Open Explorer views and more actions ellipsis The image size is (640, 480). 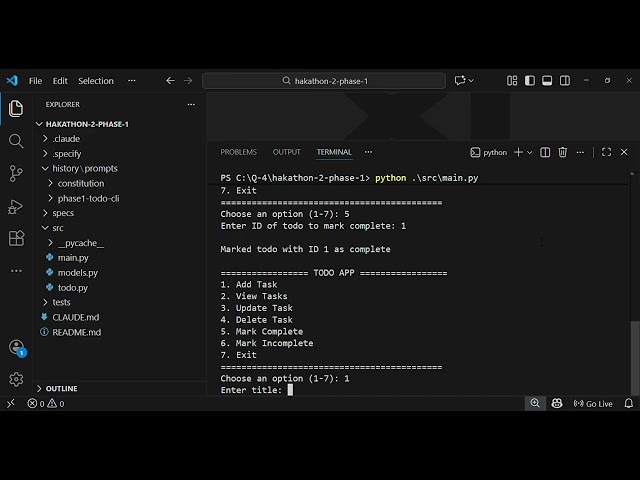point(191,104)
